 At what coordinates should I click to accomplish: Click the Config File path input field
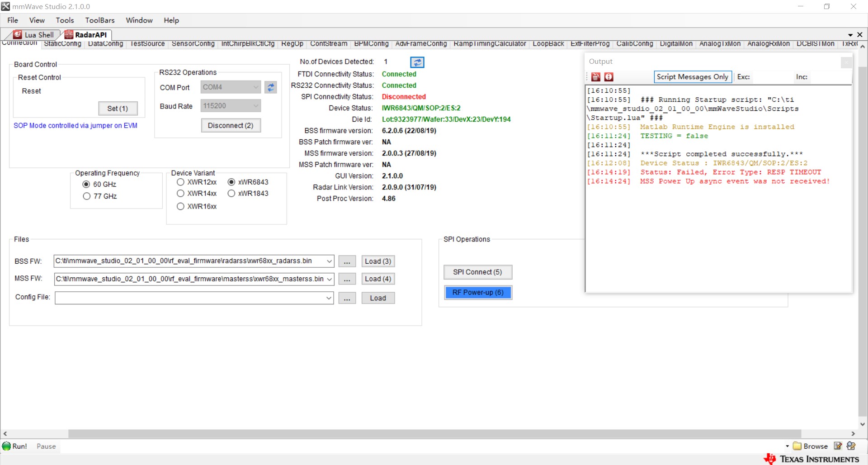point(190,298)
